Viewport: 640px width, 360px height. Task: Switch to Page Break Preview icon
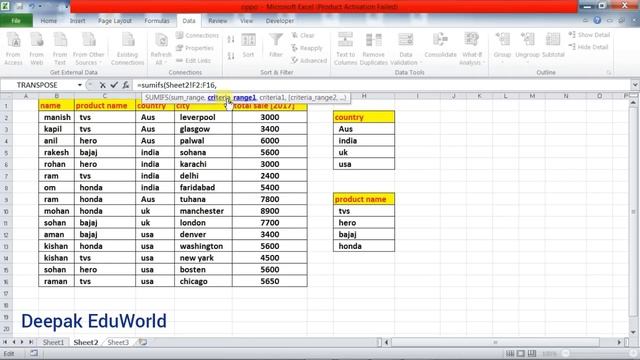coord(532,353)
